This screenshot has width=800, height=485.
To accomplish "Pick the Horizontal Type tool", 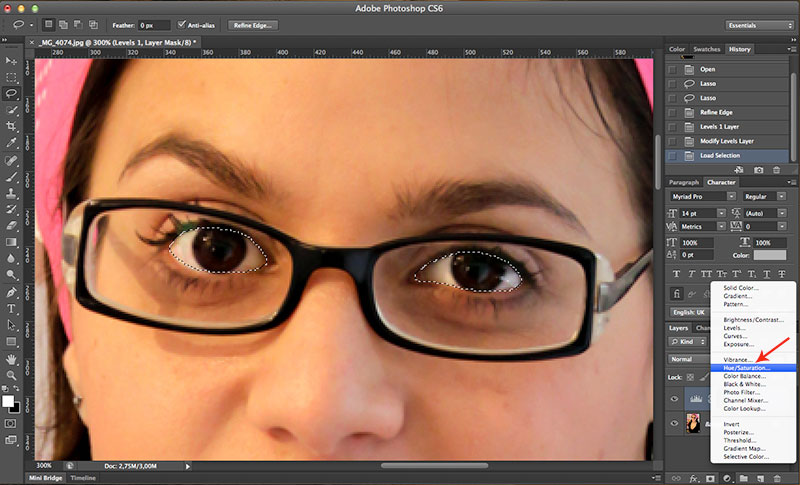I will coord(11,308).
